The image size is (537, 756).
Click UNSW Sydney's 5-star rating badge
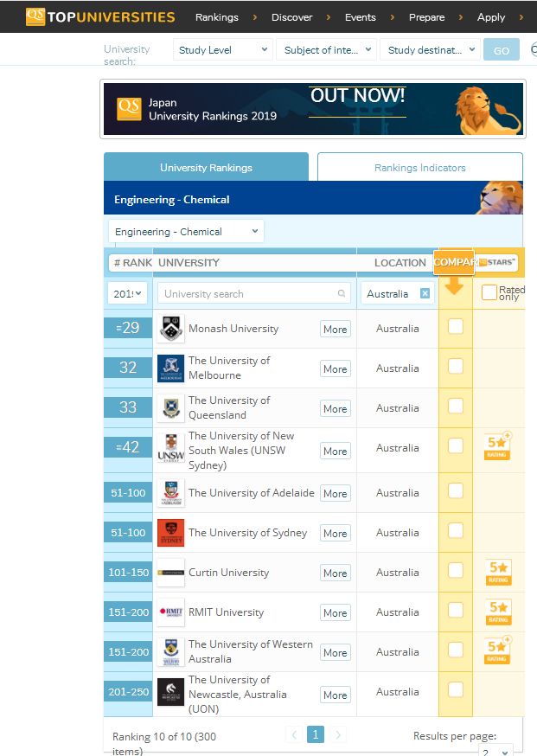tap(497, 446)
